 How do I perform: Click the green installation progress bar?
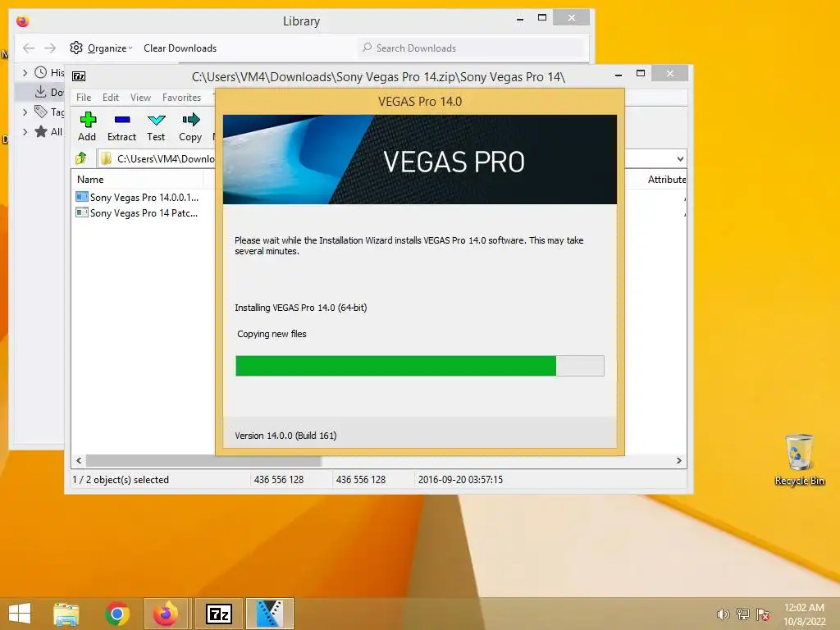click(396, 366)
